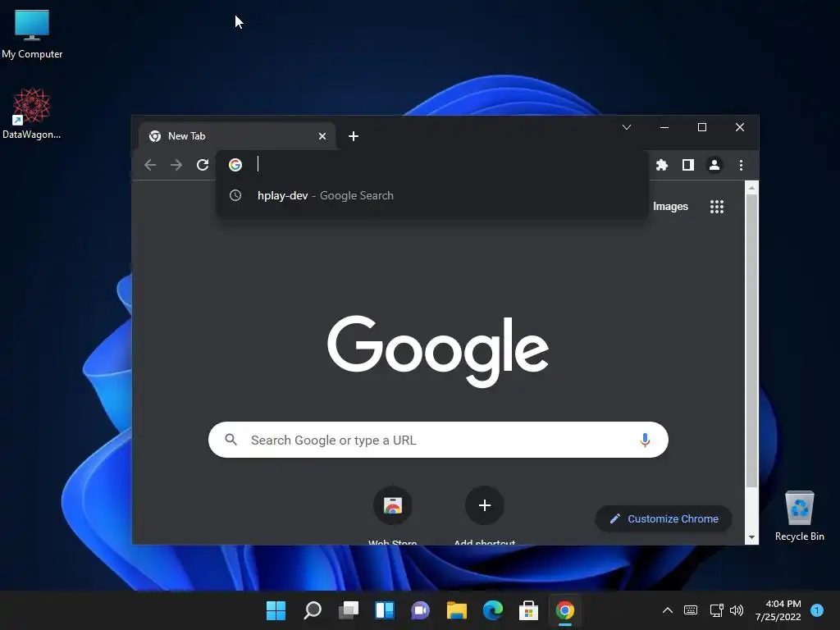Click scrollbar up arrow in Chrome
The image size is (840, 630).
click(x=751, y=188)
